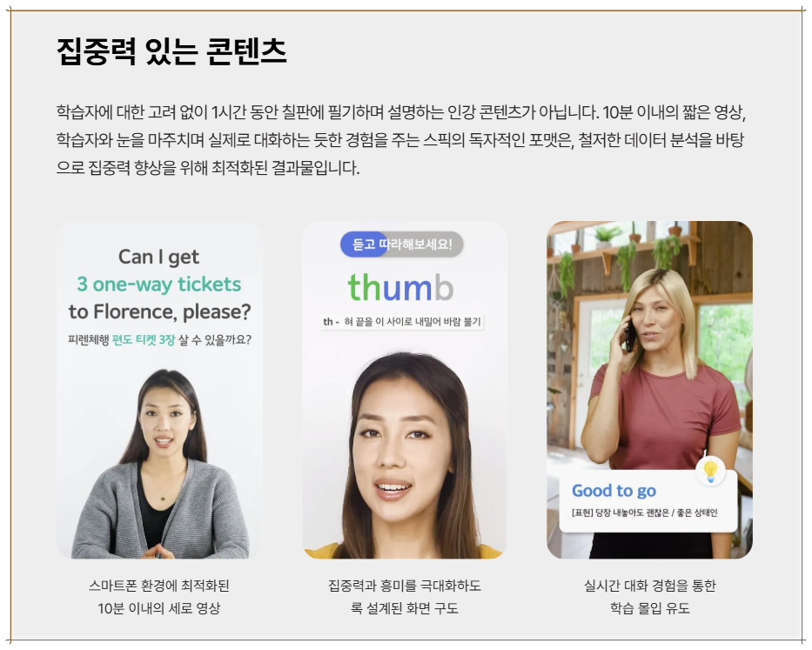Open the 'Can I get' video thumbnail
This screenshot has width=812, height=650.
coord(159,390)
